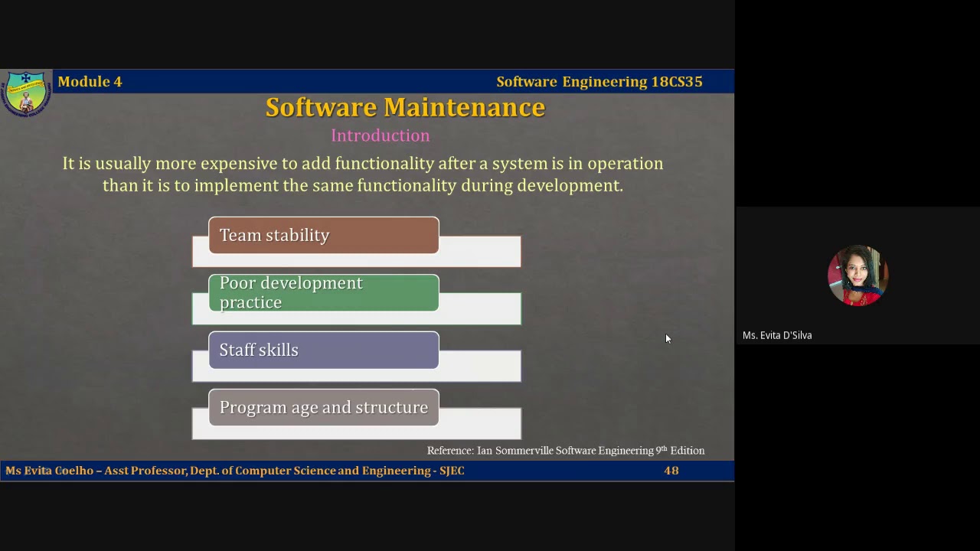
Task: Click the Ms Evita Coelho footer text
Action: point(235,471)
